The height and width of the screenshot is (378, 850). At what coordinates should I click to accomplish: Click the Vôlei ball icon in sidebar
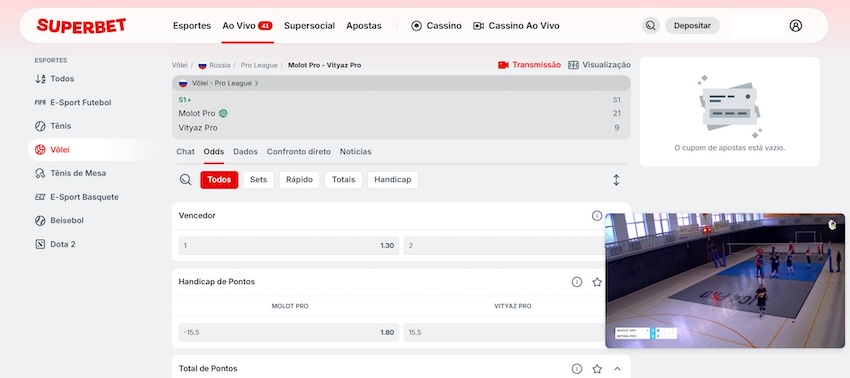pyautogui.click(x=40, y=150)
